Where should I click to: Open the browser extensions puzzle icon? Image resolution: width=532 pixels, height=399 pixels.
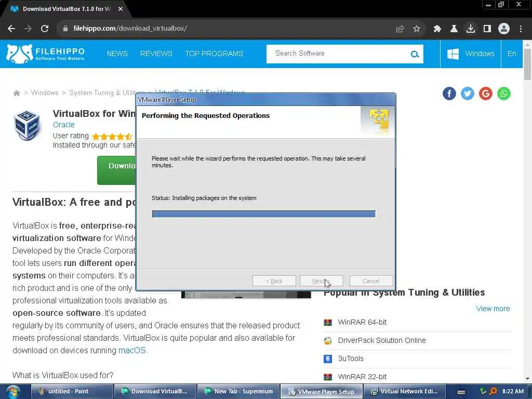pyautogui.click(x=437, y=29)
